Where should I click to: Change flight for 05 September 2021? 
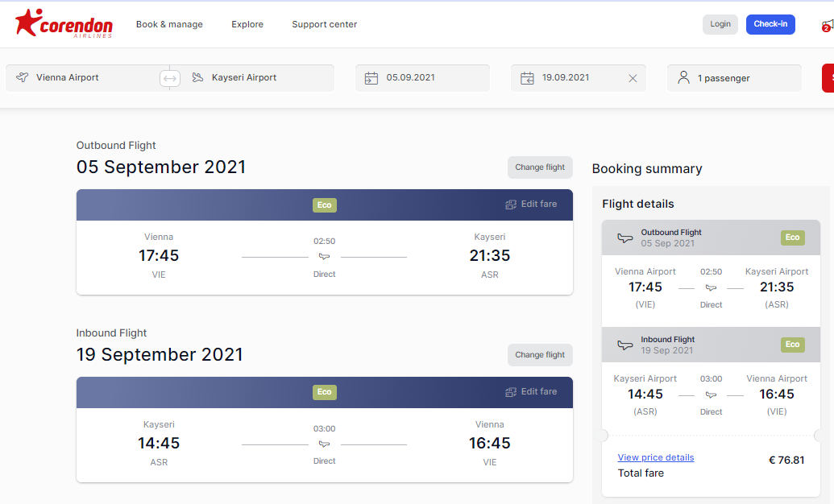tap(540, 167)
